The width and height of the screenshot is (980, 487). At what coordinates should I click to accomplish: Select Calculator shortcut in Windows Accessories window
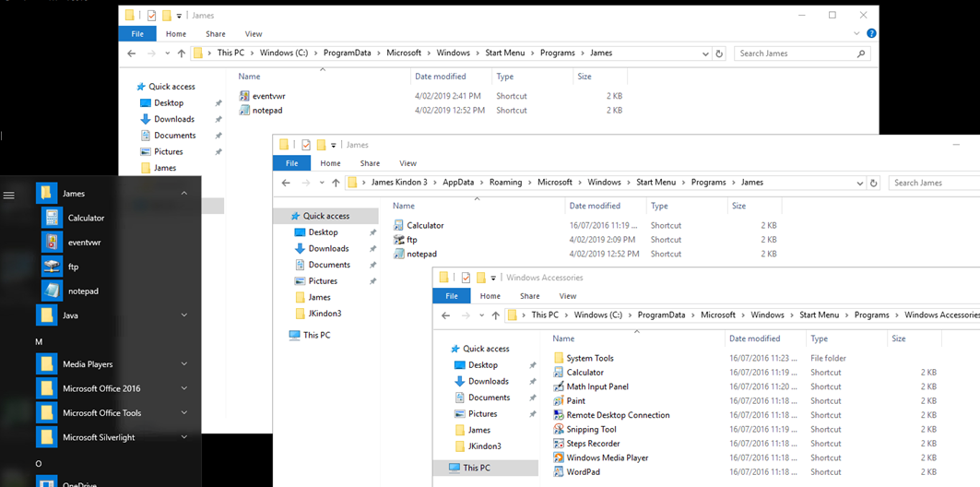pos(585,372)
